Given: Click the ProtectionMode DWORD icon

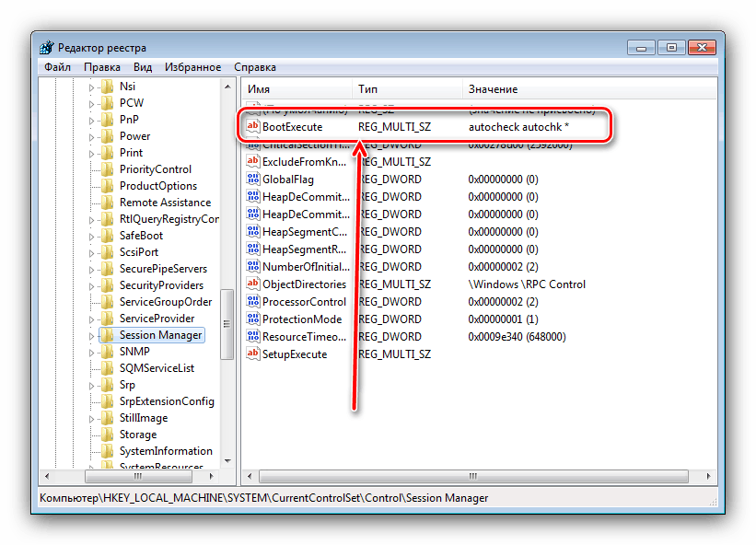Looking at the screenshot, I should [252, 319].
